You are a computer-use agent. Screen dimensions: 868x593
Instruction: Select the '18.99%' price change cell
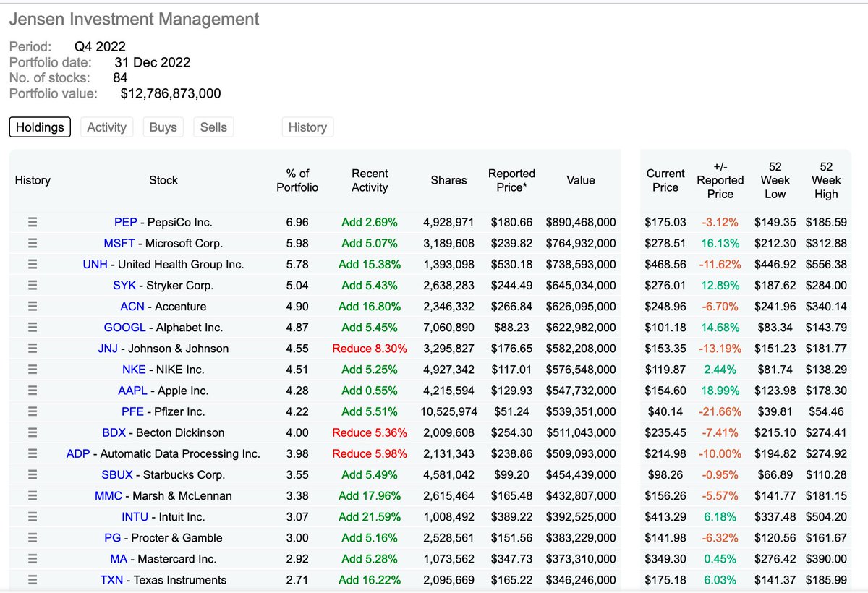coord(720,390)
